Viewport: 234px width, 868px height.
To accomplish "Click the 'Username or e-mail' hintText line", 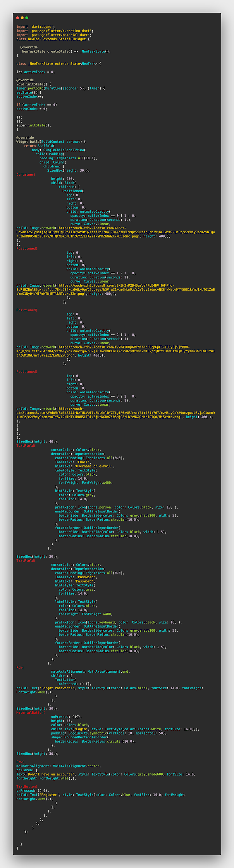I will coord(84,466).
